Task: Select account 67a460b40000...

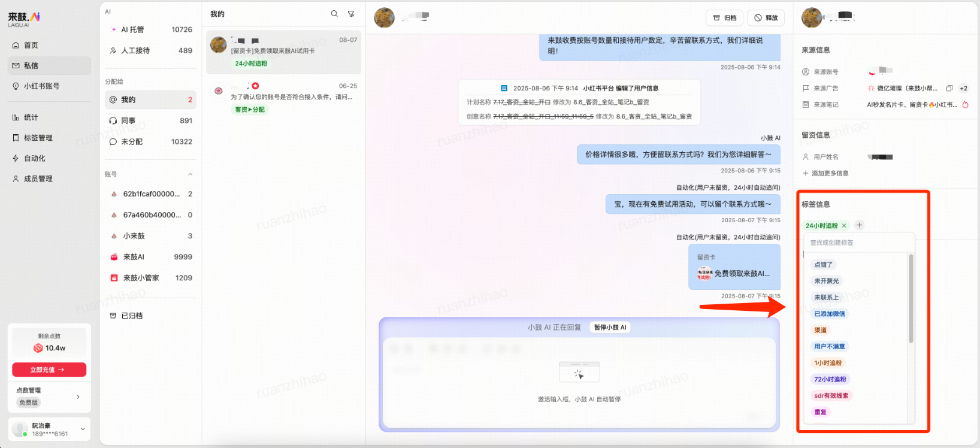Action: coord(150,215)
